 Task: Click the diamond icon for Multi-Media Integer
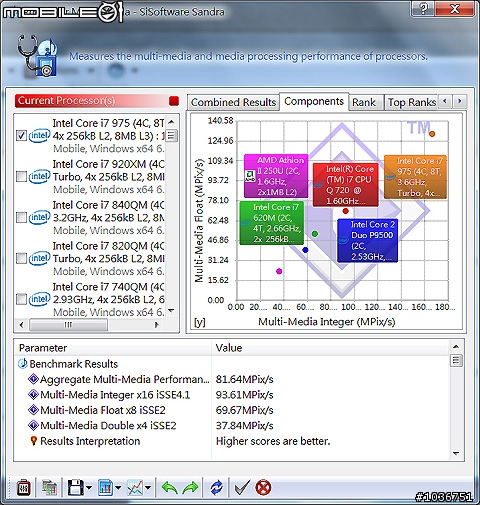(33, 394)
